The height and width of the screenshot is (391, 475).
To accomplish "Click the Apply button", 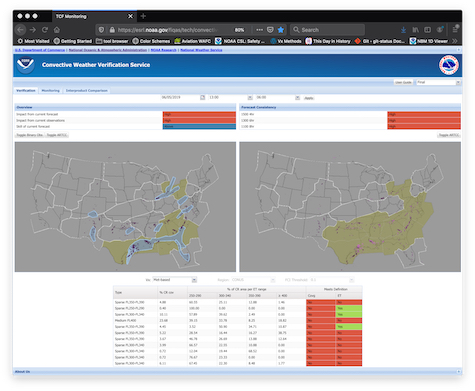I will [x=309, y=98].
